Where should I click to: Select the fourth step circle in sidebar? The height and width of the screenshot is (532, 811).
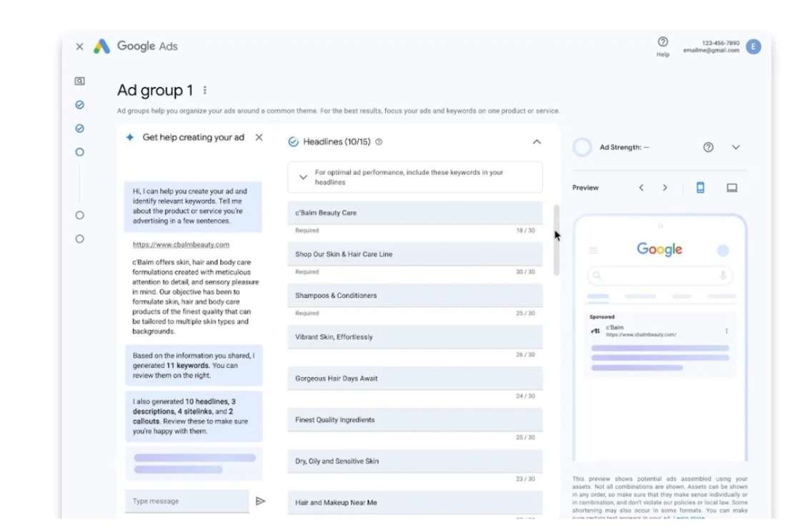click(x=79, y=216)
